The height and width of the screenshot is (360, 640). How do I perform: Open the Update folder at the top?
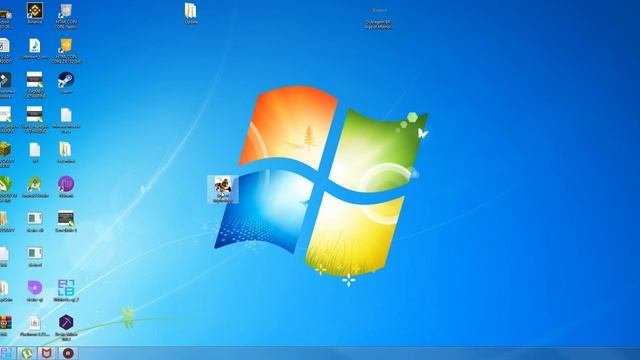(x=191, y=11)
